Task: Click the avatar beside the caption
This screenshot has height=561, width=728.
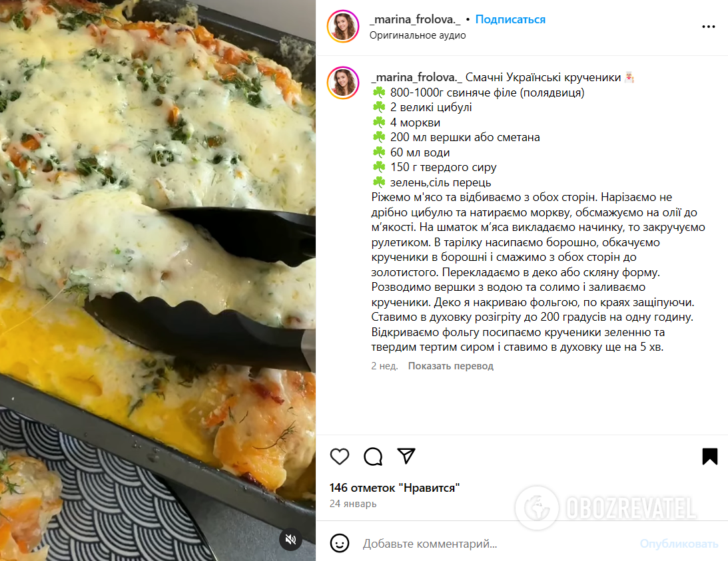Action: point(343,83)
